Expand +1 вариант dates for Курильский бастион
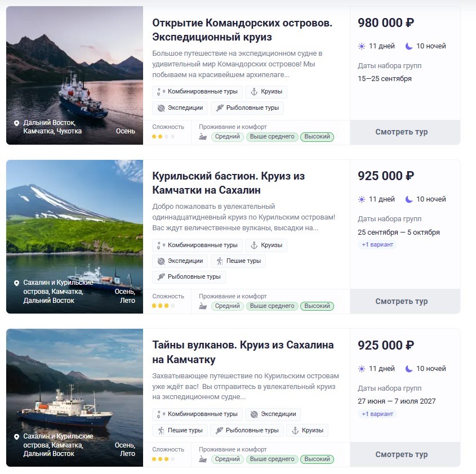Image resolution: width=476 pixels, height=474 pixels. click(x=377, y=244)
